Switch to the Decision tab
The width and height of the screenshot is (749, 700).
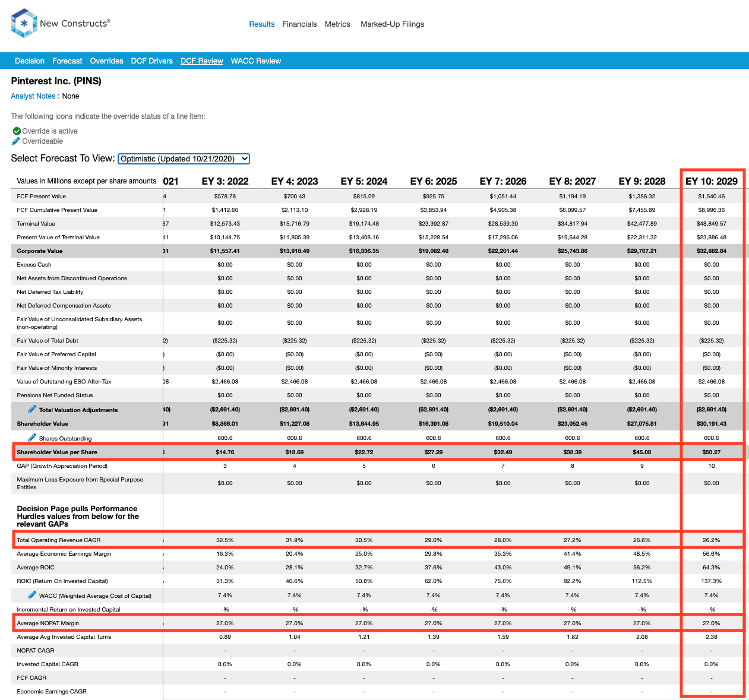[x=30, y=61]
